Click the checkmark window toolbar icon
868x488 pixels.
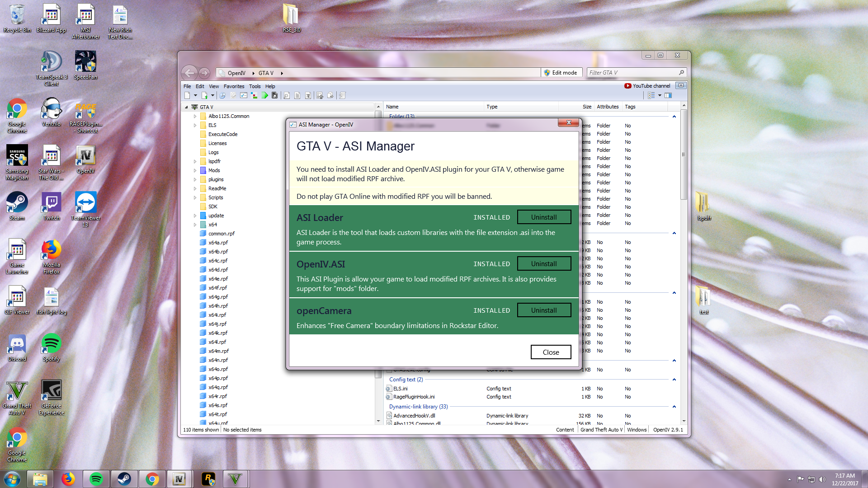pyautogui.click(x=244, y=95)
